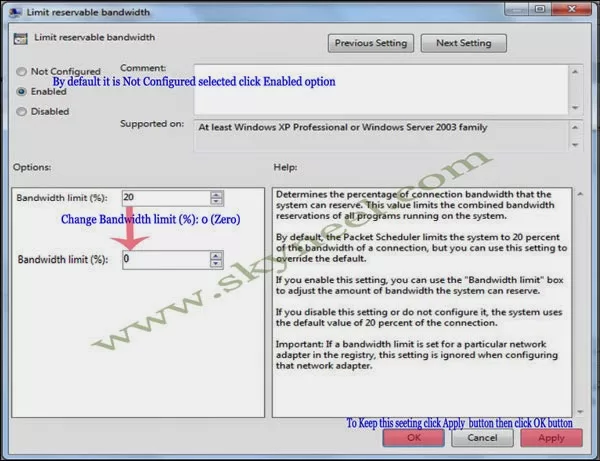Click the Bandwidth limit field showing 20
The image size is (600, 461).
click(x=166, y=197)
